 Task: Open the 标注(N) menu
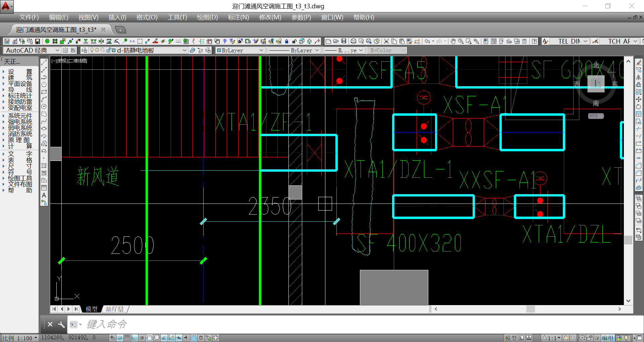238,17
